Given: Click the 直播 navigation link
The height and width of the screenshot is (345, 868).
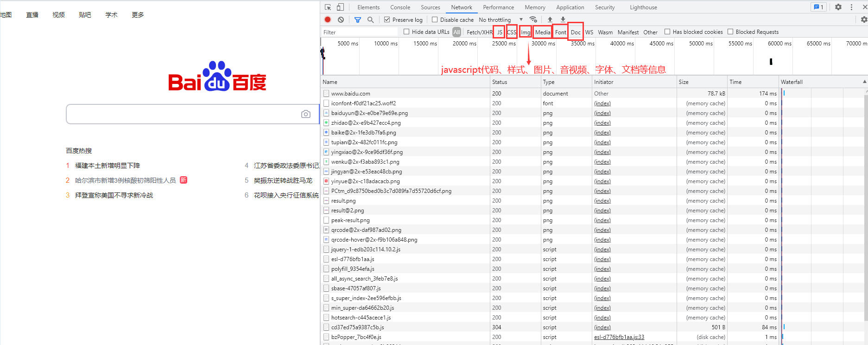Looking at the screenshot, I should click(x=32, y=15).
